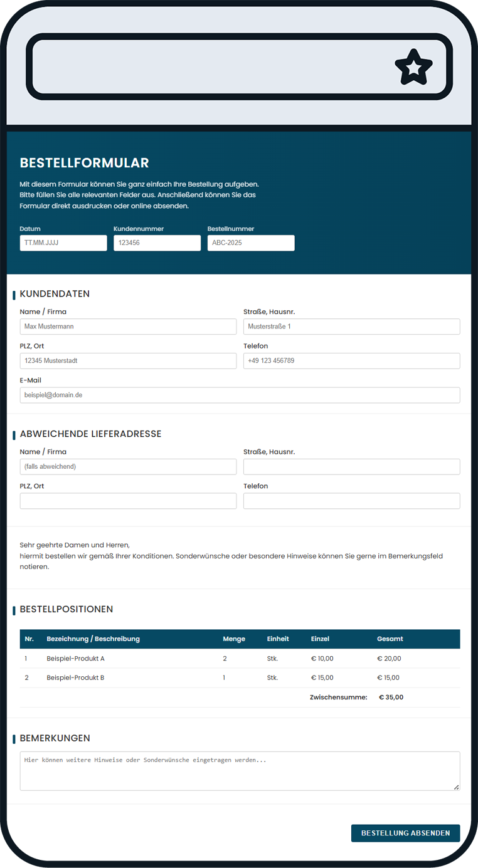Focus the E-Mail input field
The width and height of the screenshot is (478, 868).
click(240, 395)
